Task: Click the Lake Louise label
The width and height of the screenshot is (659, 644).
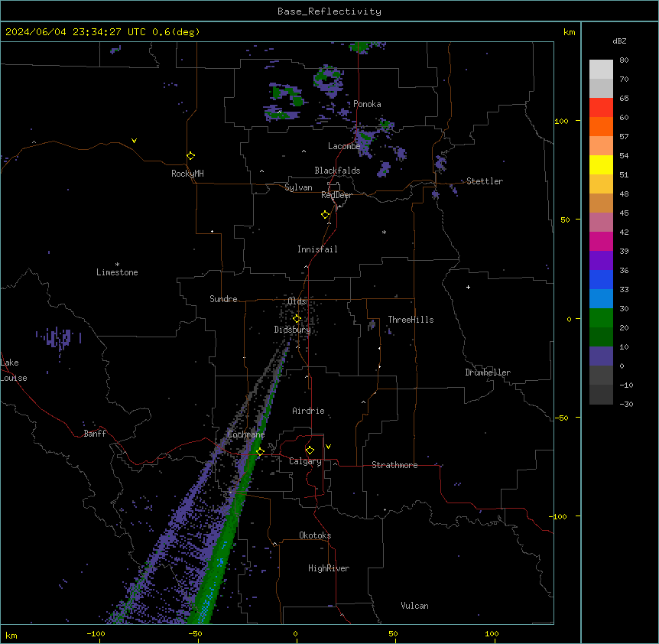Action: tap(14, 370)
